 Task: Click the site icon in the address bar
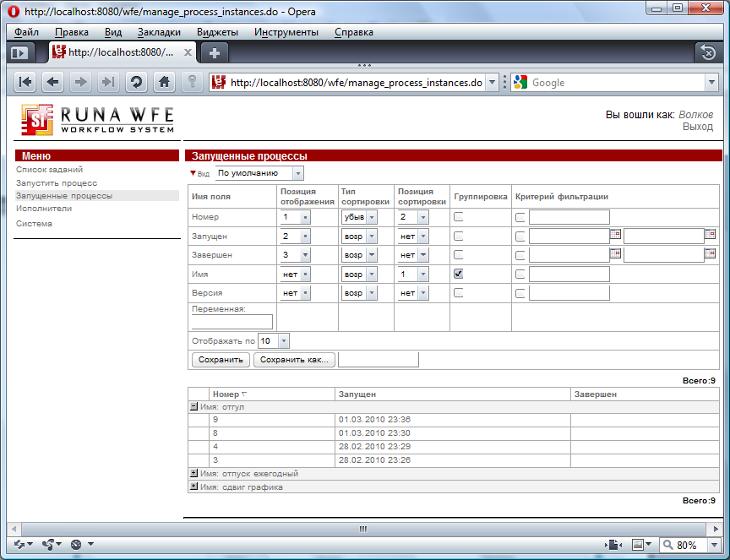coord(218,83)
